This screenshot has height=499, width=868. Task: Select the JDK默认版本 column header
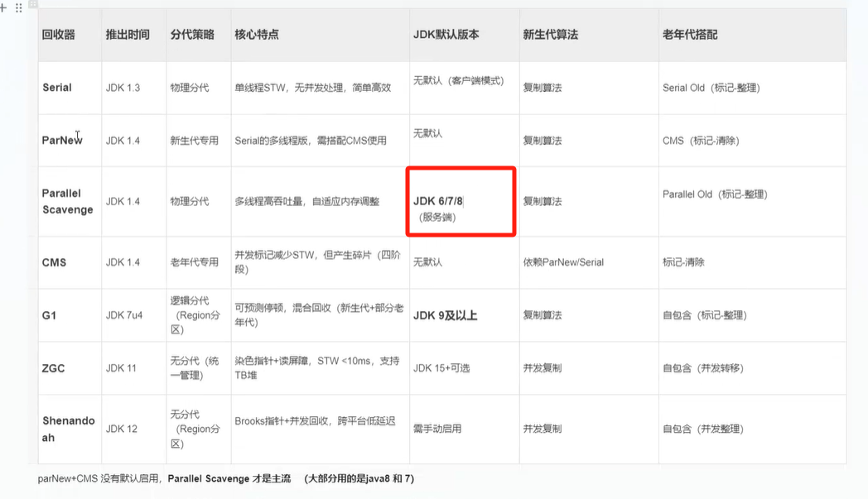446,35
